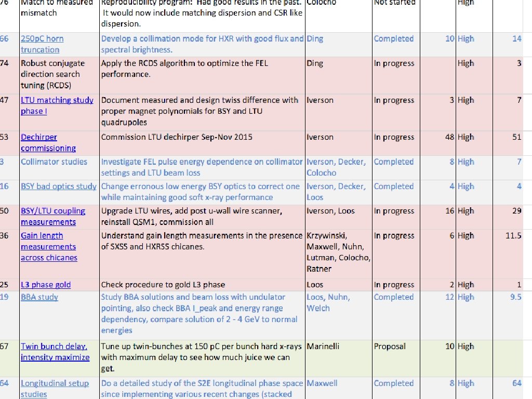The image size is (532, 399).
Task: Select 'High' priority in Collimator studies row
Action: point(474,168)
